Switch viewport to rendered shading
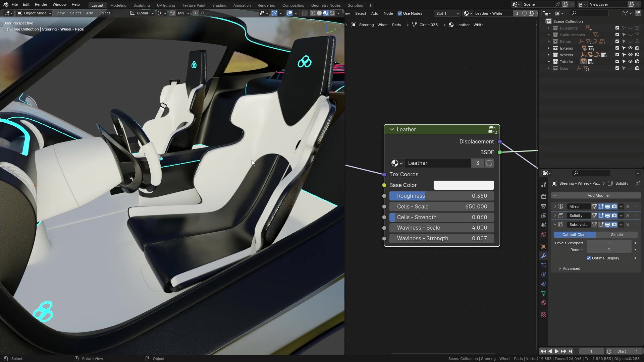644x362 pixels. pyautogui.click(x=332, y=13)
